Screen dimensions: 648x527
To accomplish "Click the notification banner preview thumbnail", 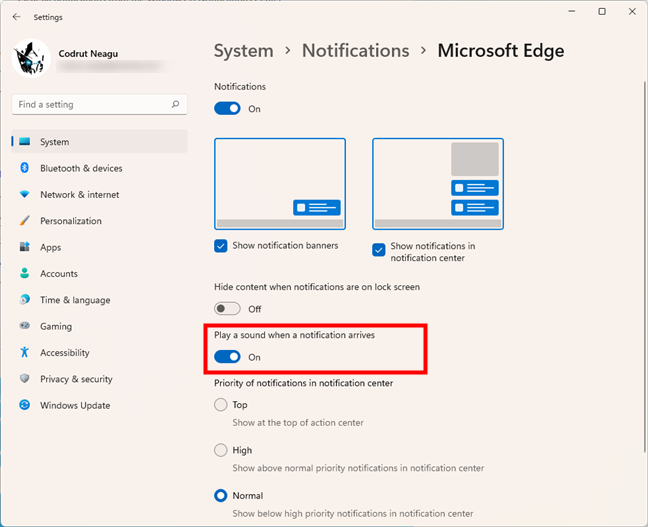I will click(x=280, y=184).
